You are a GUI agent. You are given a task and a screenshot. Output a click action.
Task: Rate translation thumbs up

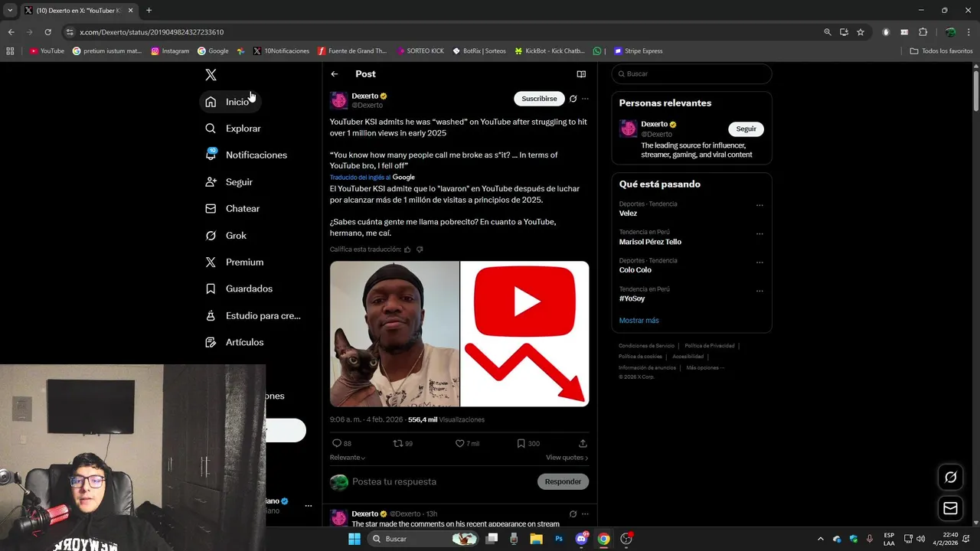tap(407, 249)
